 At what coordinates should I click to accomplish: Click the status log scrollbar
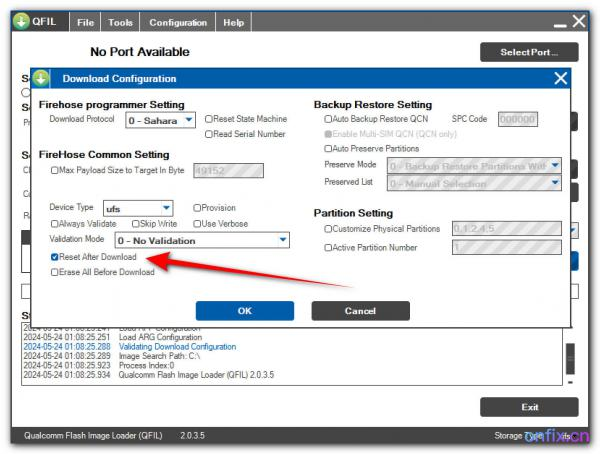(570, 359)
